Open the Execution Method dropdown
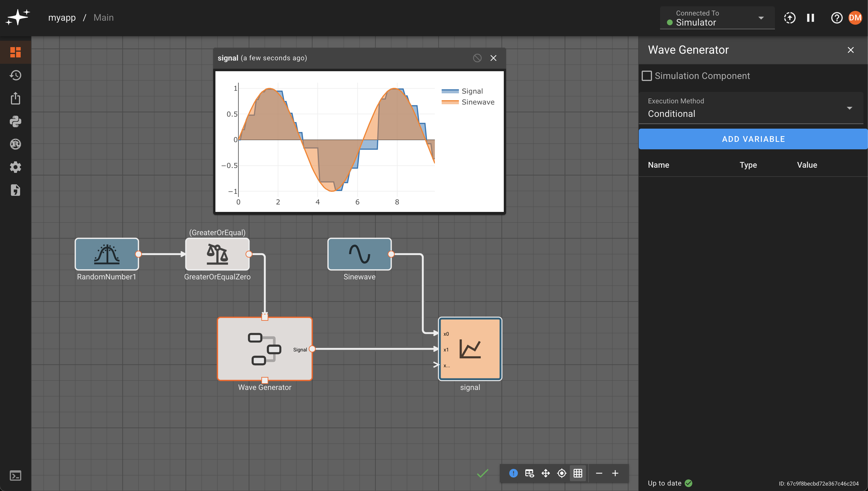Viewport: 868px width, 491px height. [751, 108]
